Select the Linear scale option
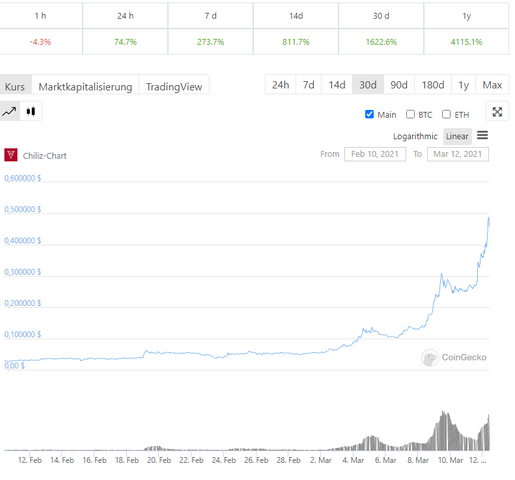The image size is (515, 480). [x=457, y=136]
